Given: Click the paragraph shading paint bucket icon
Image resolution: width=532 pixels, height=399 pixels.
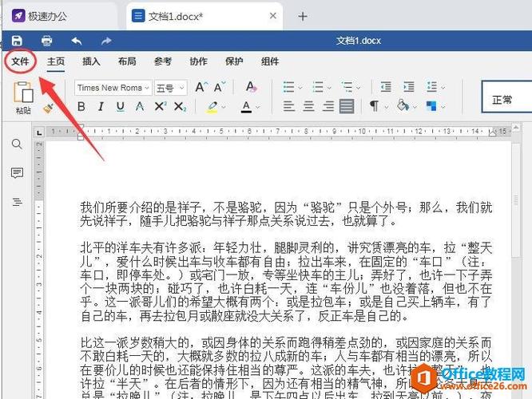Looking at the screenshot, I should pyautogui.click(x=403, y=106).
